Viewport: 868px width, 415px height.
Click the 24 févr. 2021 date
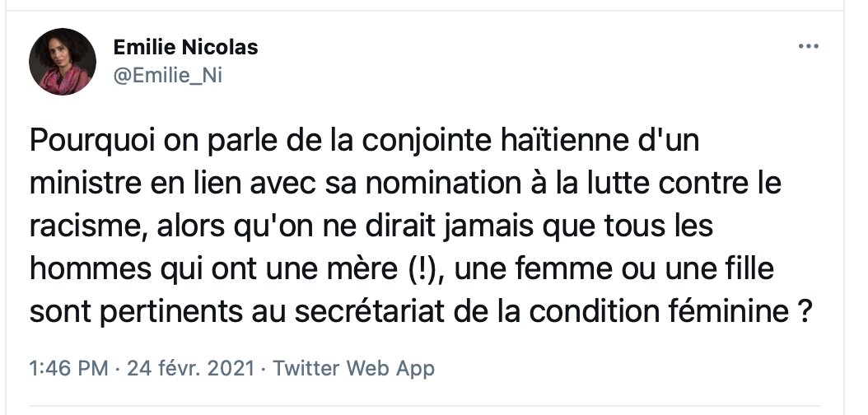(x=191, y=369)
